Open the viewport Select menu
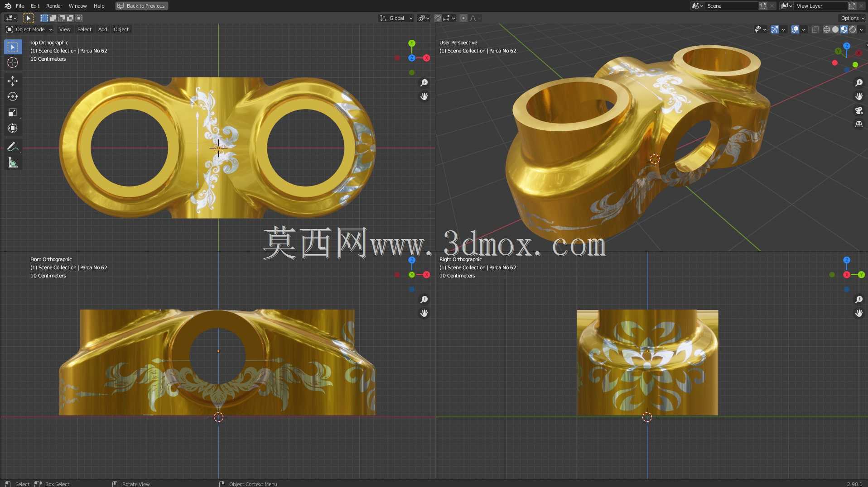 tap(84, 29)
